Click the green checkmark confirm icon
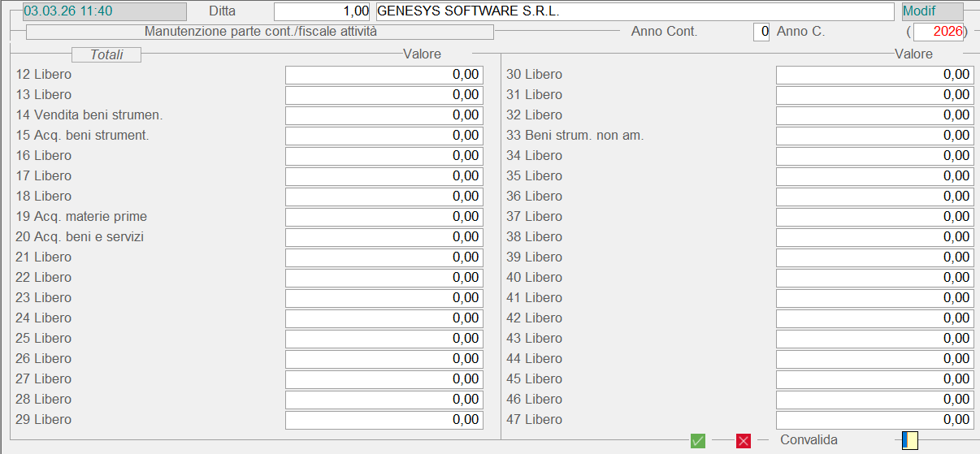The height and width of the screenshot is (454, 980). [x=697, y=440]
